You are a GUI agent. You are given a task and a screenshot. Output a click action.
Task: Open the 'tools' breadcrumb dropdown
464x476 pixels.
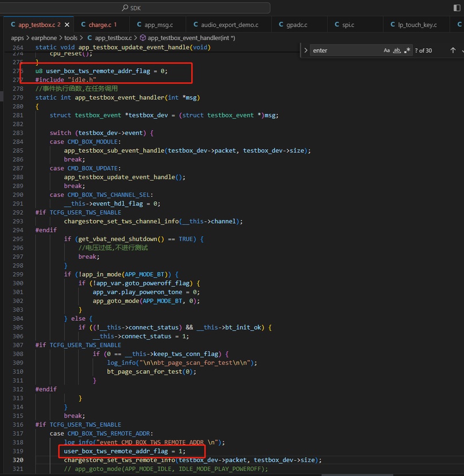(x=71, y=38)
